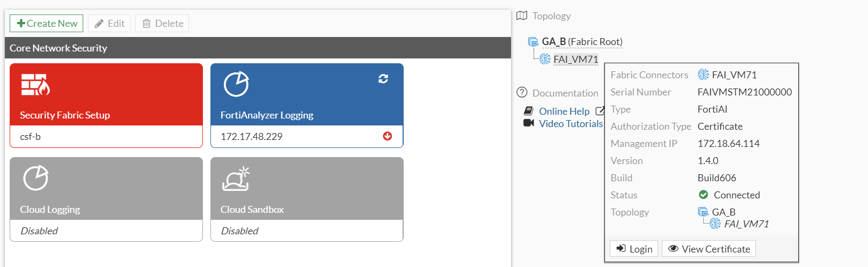Click the Connected status text
The width and height of the screenshot is (868, 267).
pos(736,195)
